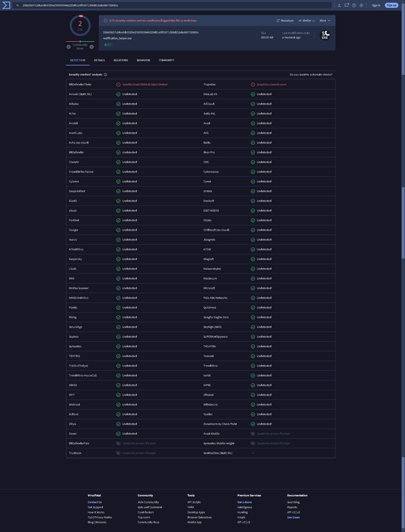
Task: Click green check icon in Kaspersky row
Action: pyautogui.click(x=118, y=259)
